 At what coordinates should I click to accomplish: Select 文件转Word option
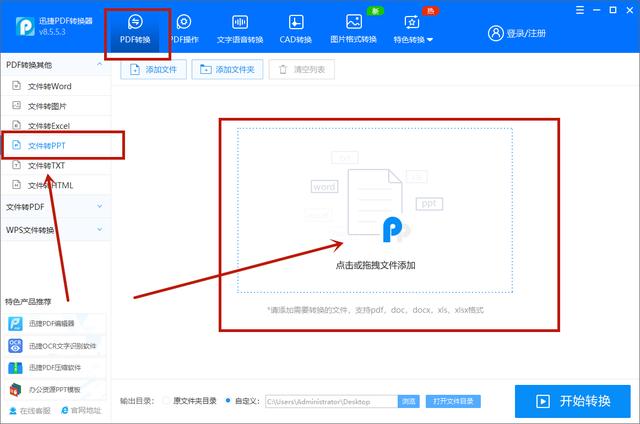click(56, 86)
